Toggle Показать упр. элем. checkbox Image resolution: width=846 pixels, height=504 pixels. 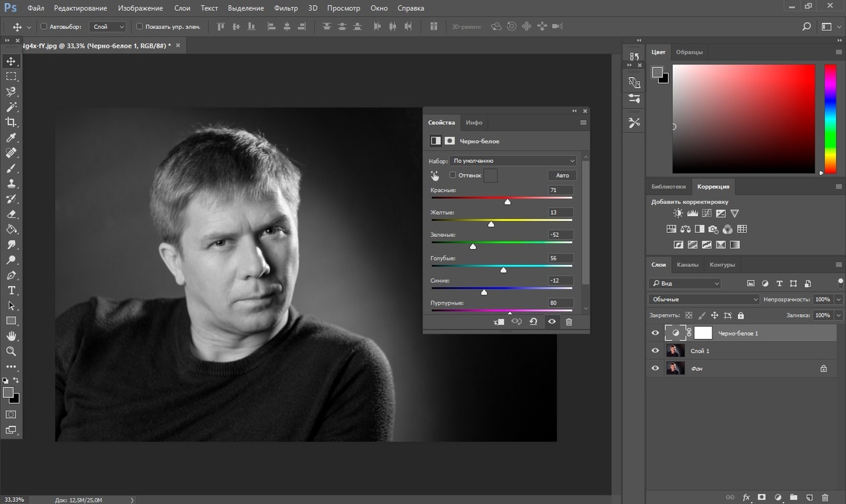(x=140, y=27)
